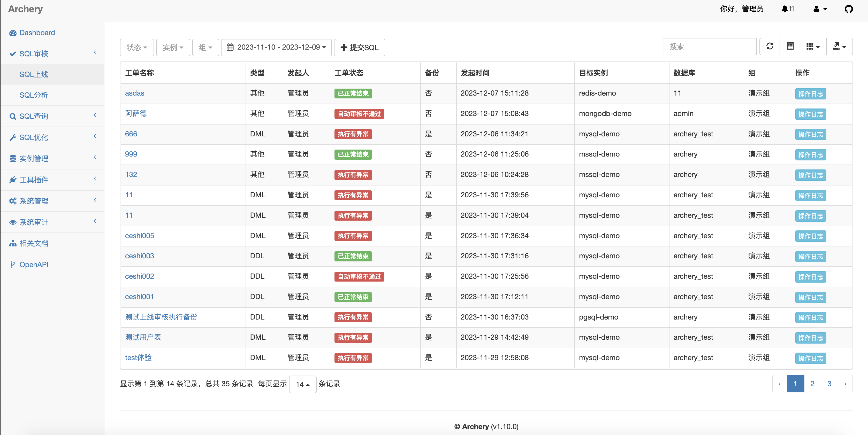Click the 相关文档 sitemap icon

(x=13, y=243)
